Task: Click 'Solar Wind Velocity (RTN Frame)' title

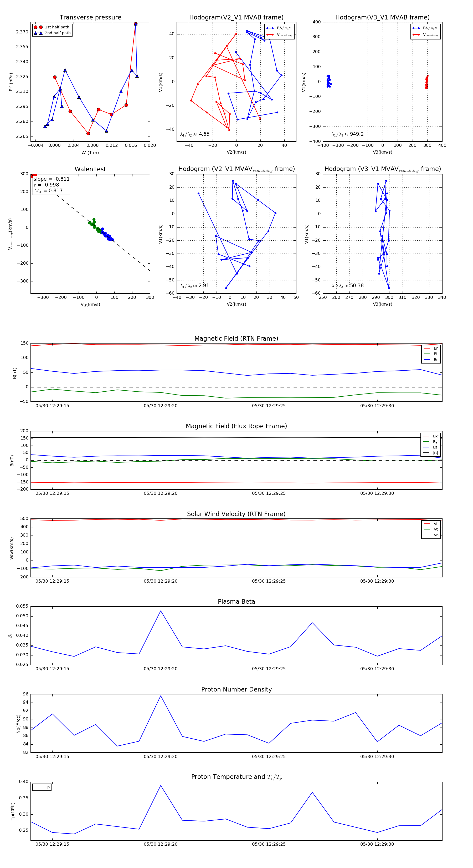Action: (236, 514)
